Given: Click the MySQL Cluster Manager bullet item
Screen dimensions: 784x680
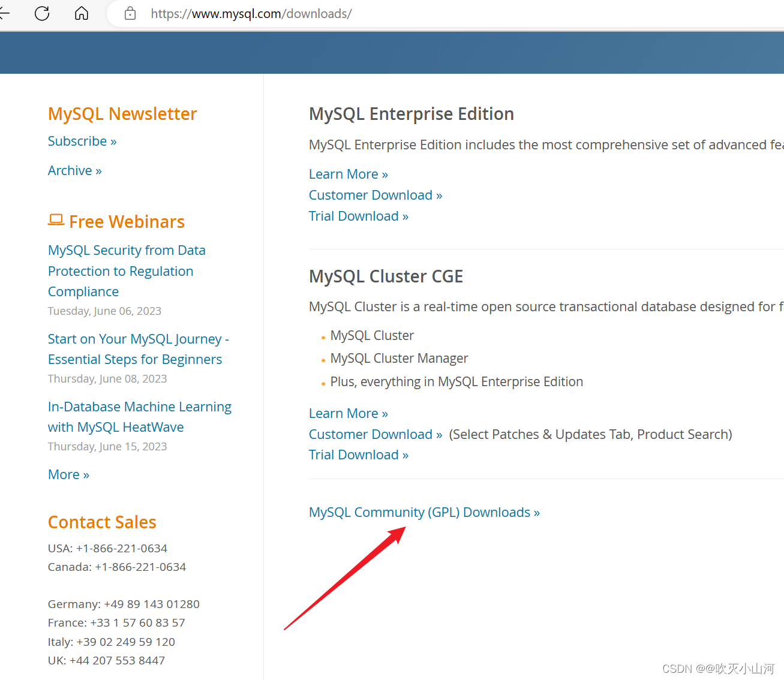Looking at the screenshot, I should [399, 359].
